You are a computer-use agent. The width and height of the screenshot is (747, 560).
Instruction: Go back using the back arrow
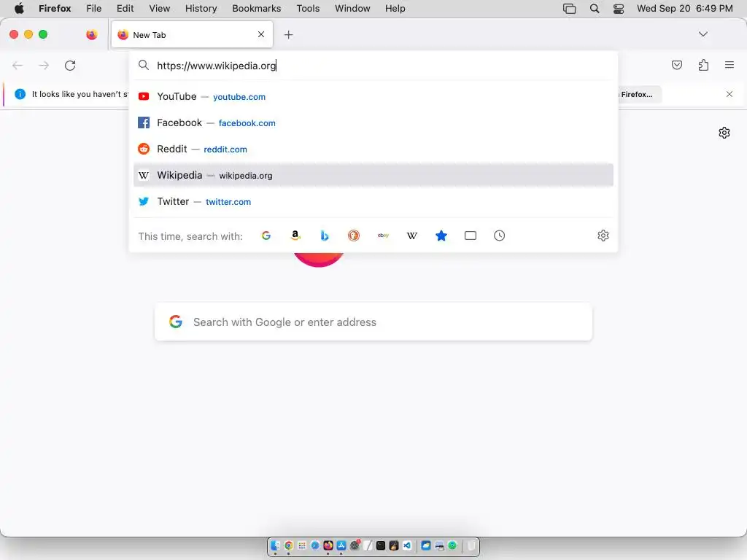(18, 65)
